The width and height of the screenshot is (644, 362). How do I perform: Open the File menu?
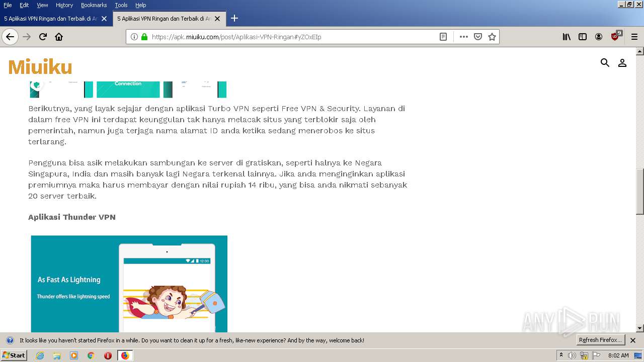8,5
